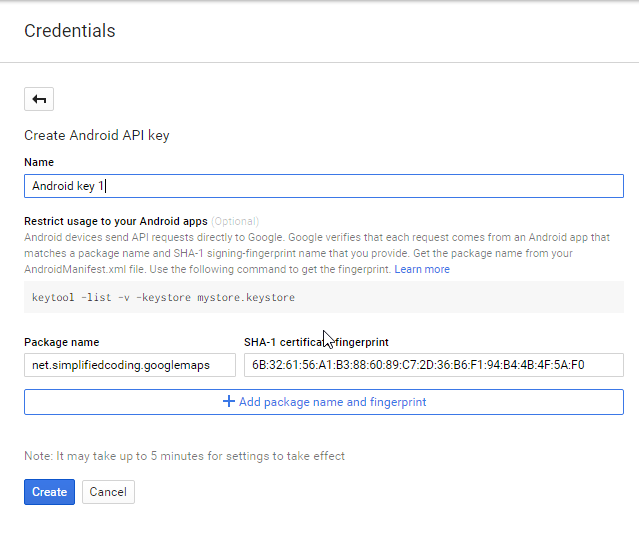Open the Learn more link
The image size is (639, 541).
422,269
